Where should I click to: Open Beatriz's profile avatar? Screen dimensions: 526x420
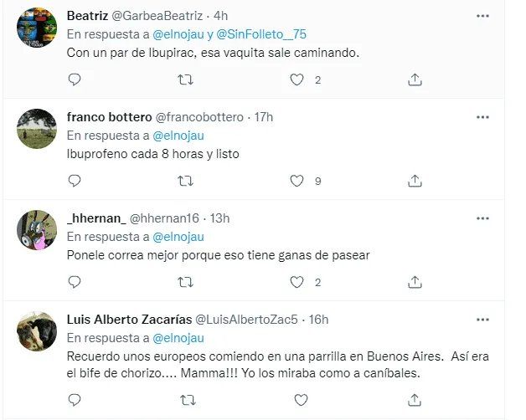[x=37, y=28]
